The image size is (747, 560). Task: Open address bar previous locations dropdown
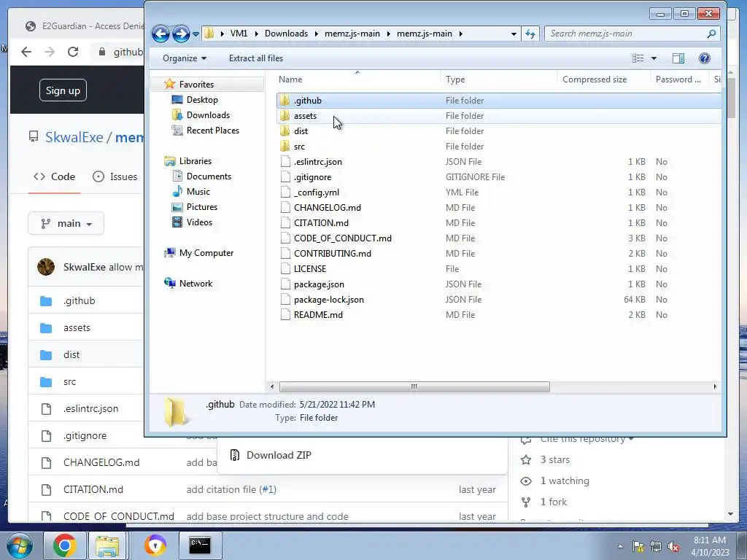tap(514, 34)
